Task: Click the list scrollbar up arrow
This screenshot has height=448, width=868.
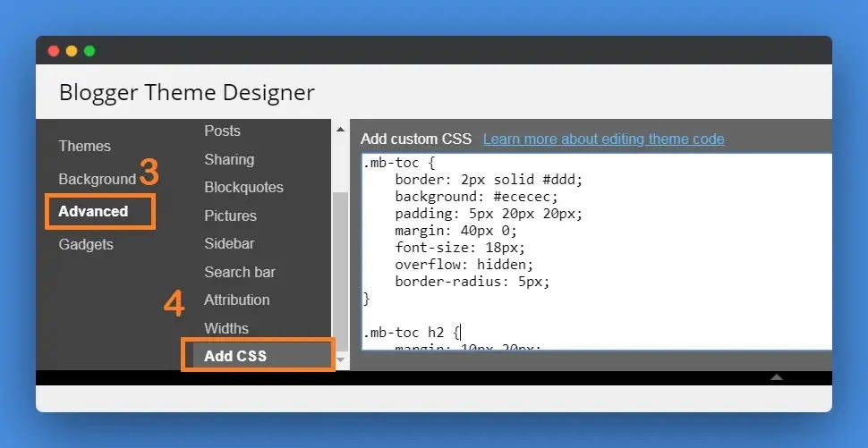Action: pos(340,130)
